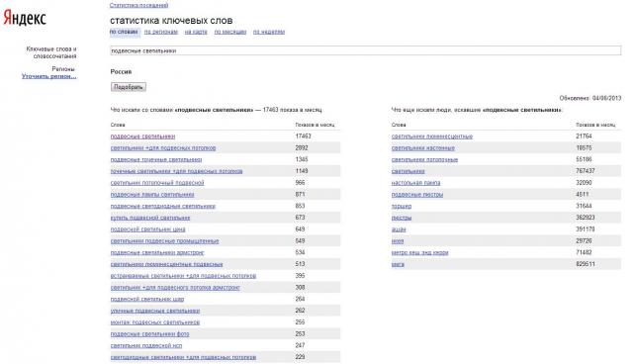637x364 pixels.
Task: Open link светильники настенные
Action: [x=423, y=148]
